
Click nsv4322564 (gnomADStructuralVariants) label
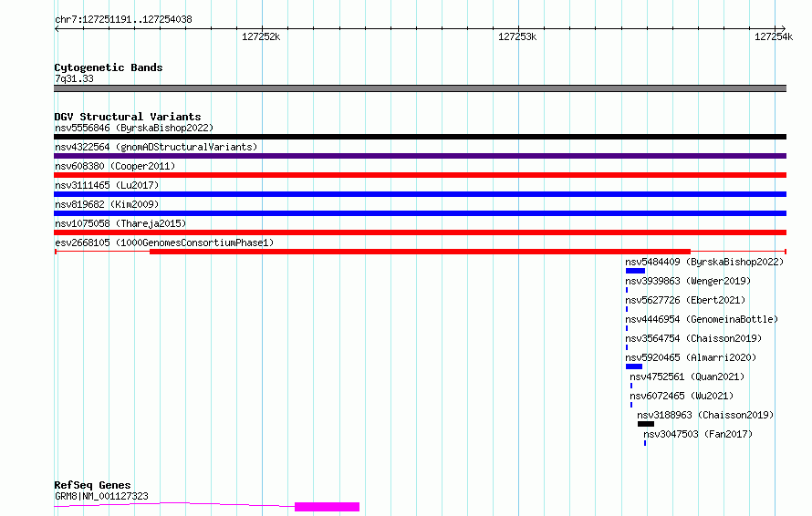[x=156, y=147]
